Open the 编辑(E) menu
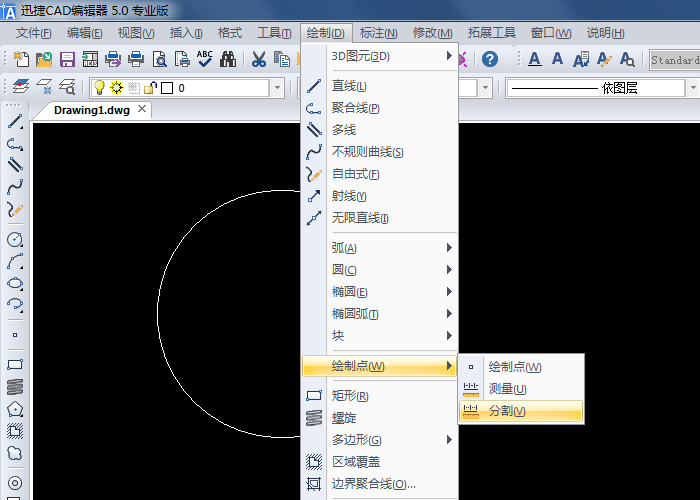700x500 pixels. coord(84,33)
